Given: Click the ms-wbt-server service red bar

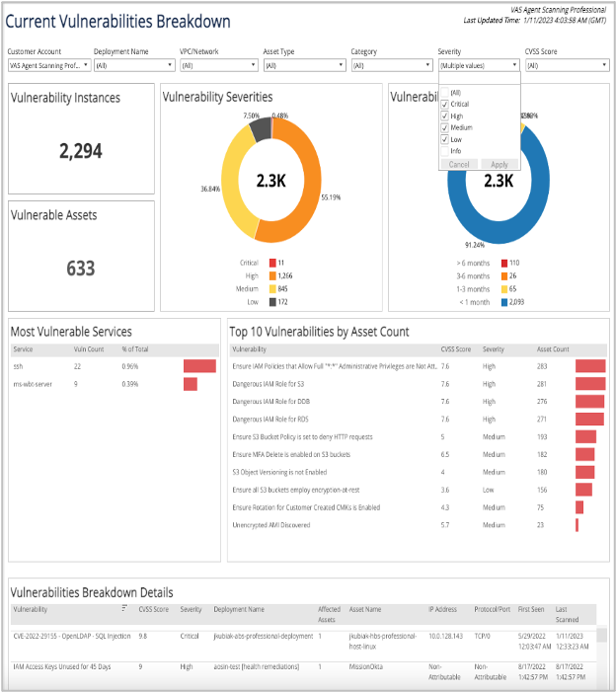Looking at the screenshot, I should click(x=190, y=384).
